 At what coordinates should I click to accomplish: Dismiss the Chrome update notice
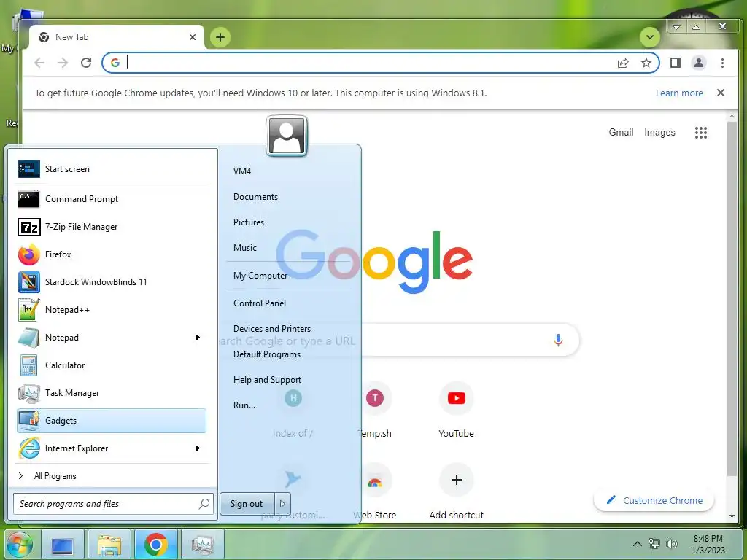pyautogui.click(x=721, y=93)
